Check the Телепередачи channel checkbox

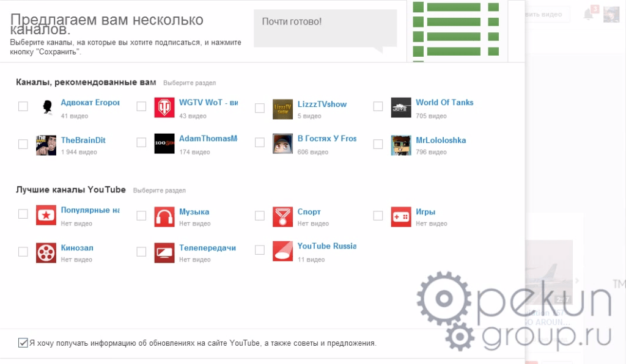(141, 252)
